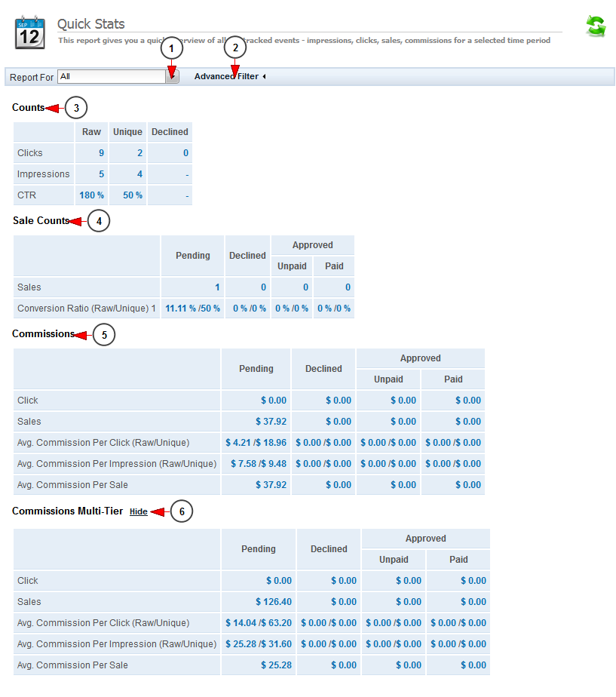Click the Pending header in Multi-Tier table

click(259, 549)
